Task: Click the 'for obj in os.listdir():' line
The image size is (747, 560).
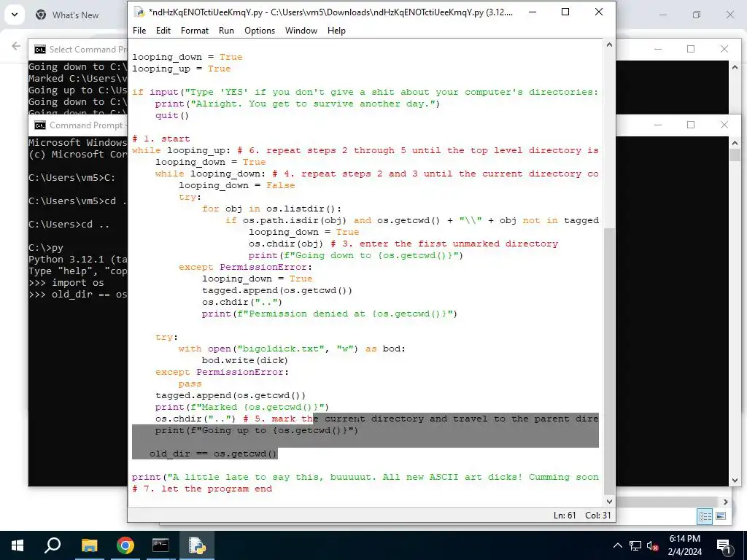Action: [x=271, y=209]
